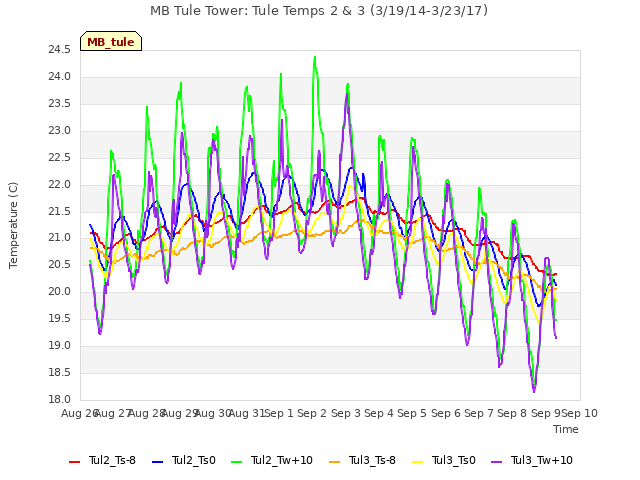Click the 22.0 y-axis tick label
The height and width of the screenshot is (480, 640).
pyautogui.click(x=60, y=184)
